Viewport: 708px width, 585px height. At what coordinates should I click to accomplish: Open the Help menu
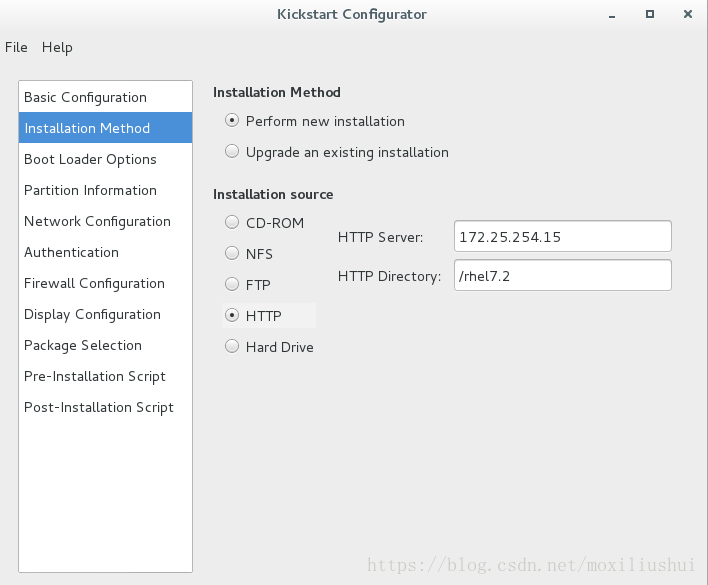pos(57,47)
